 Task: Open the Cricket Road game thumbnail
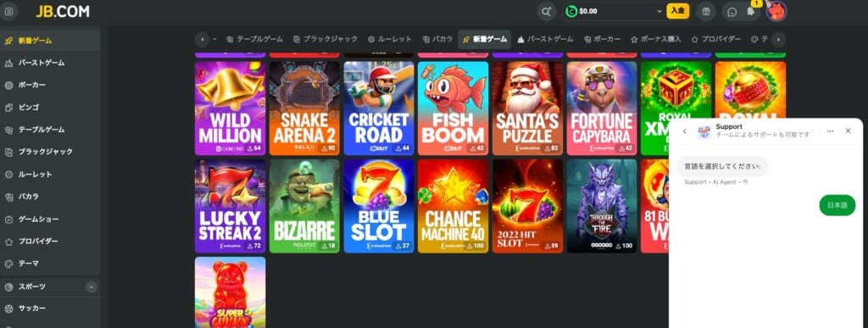[379, 108]
